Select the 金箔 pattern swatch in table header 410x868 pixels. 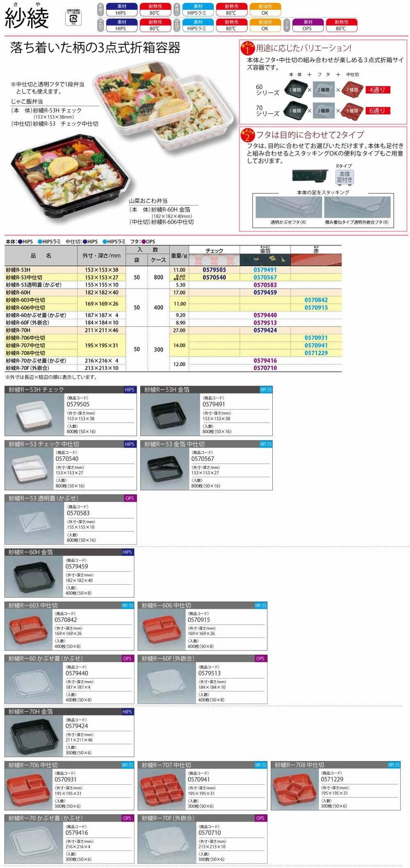point(265,260)
